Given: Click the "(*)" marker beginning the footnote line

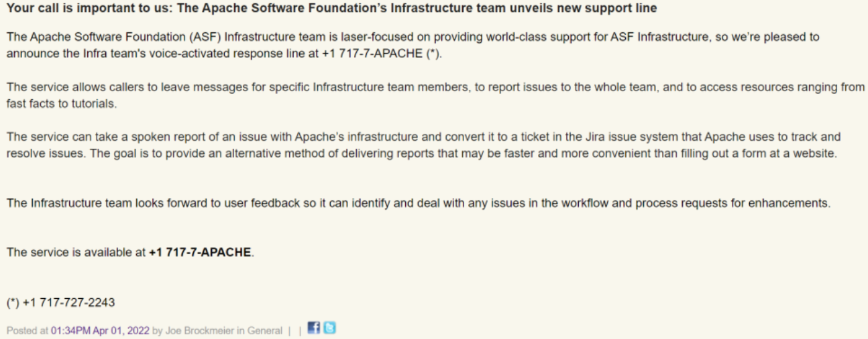Looking at the screenshot, I should click(13, 302).
